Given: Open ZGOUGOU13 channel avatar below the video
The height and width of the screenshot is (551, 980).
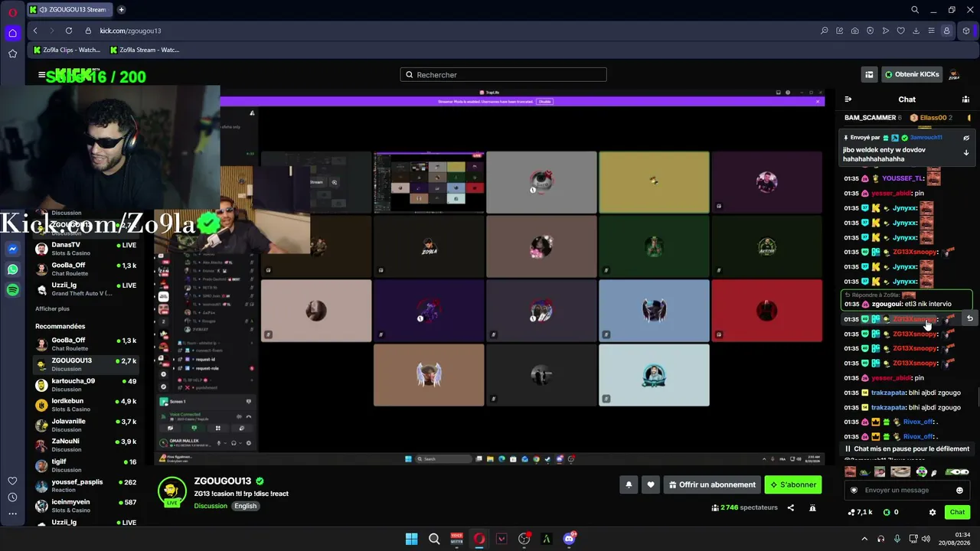Looking at the screenshot, I should 172,491.
